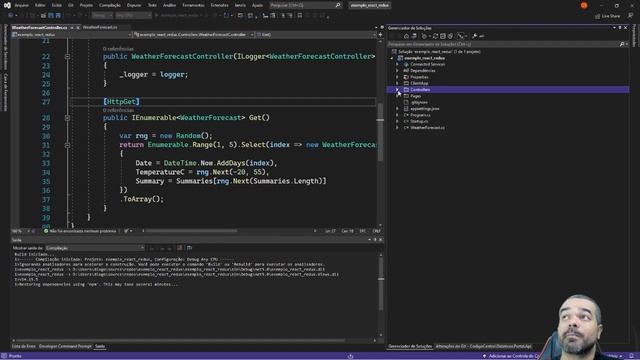Click the split editor icon above vertical scrollbar
Image resolution: width=640 pixels, height=360 pixels.
(x=380, y=35)
